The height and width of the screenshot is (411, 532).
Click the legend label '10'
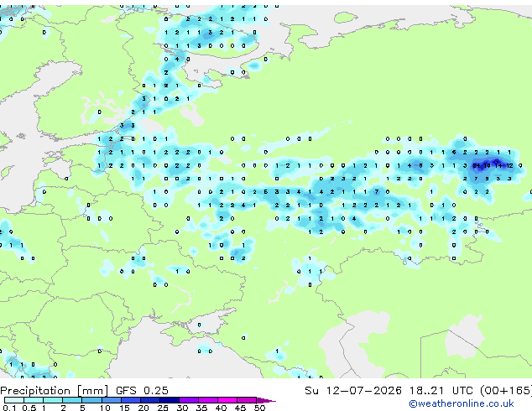point(105,408)
